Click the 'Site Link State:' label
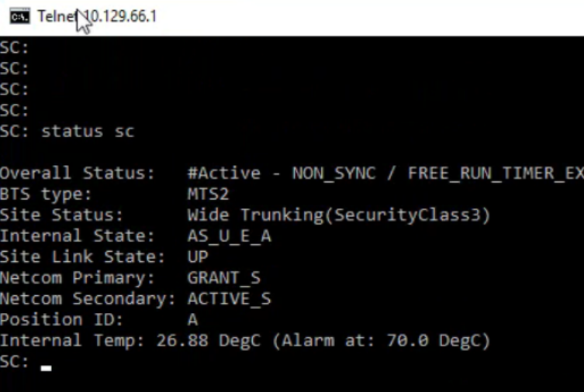The height and width of the screenshot is (392, 584). click(x=82, y=256)
